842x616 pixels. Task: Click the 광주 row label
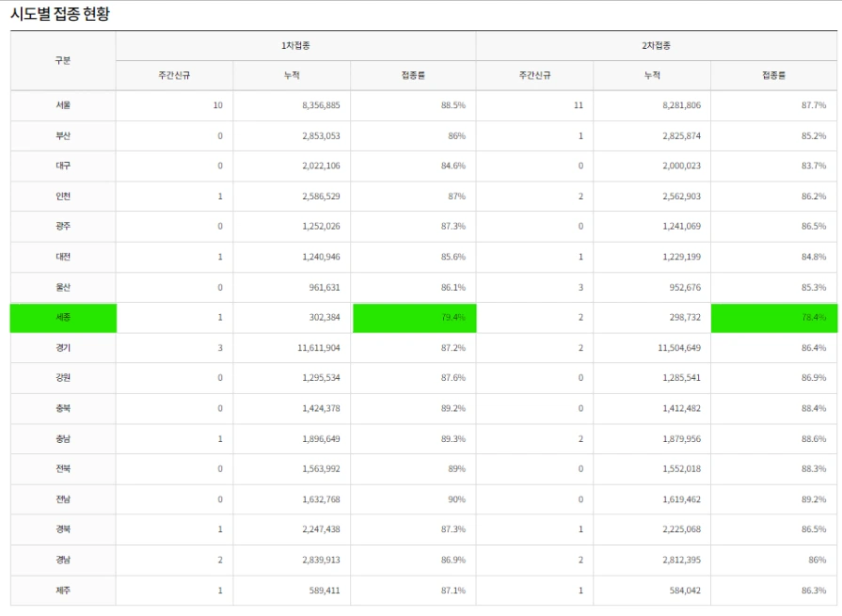pyautogui.click(x=63, y=227)
